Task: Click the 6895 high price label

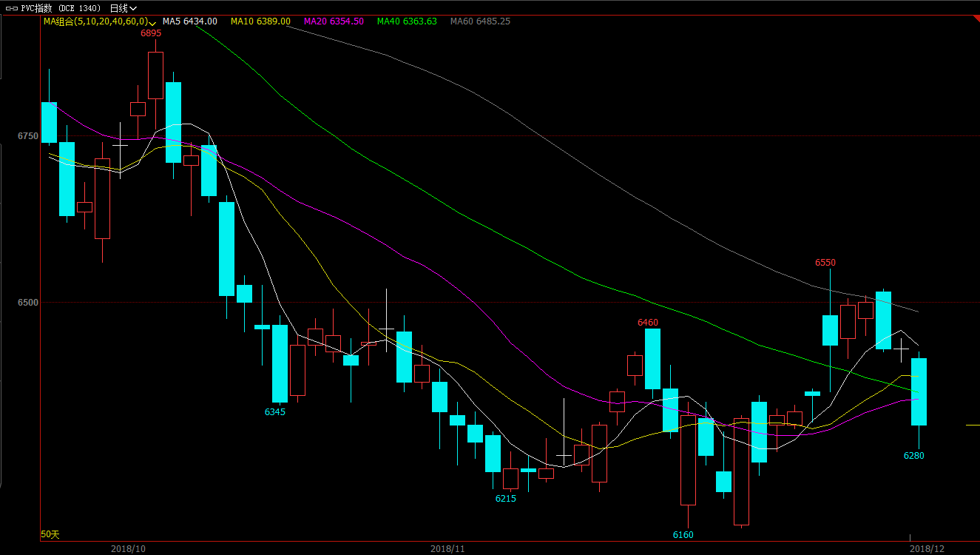Action: [151, 33]
